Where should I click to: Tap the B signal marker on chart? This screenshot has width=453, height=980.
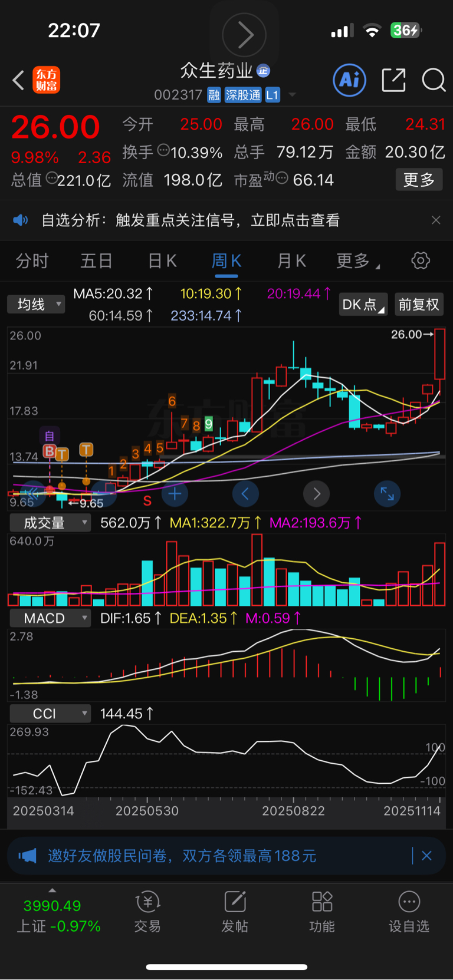click(x=49, y=452)
